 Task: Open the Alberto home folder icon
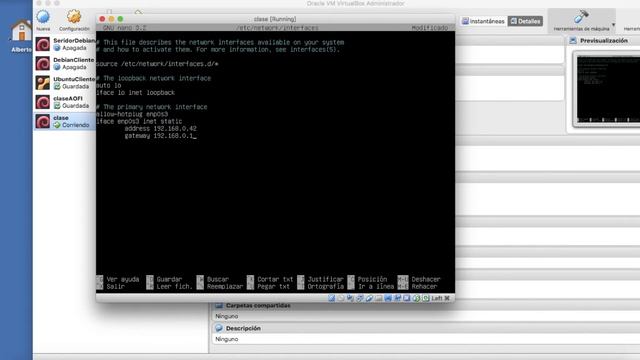tap(21, 31)
